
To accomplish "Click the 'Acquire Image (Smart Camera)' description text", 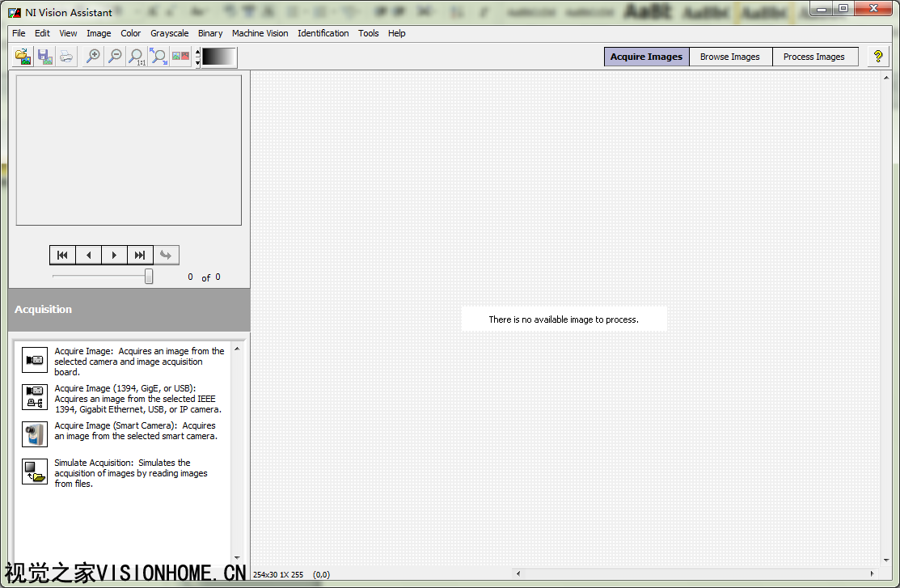I will click(136, 430).
